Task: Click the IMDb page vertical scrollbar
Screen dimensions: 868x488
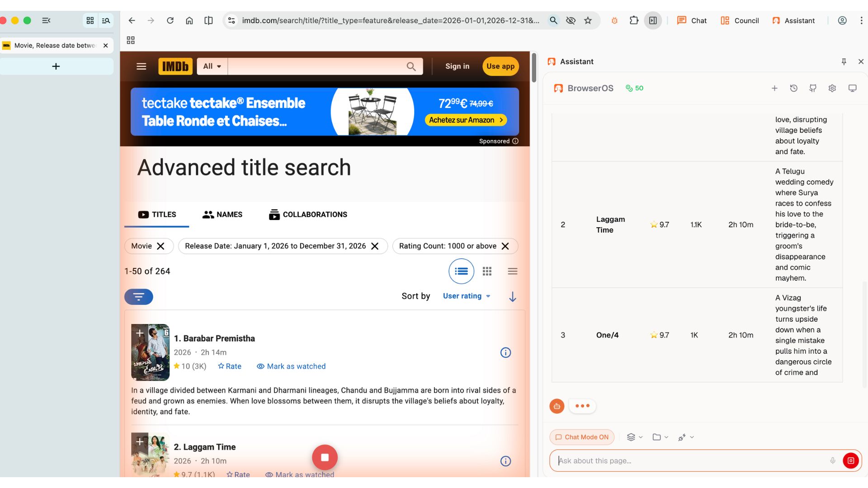Action: (x=534, y=68)
